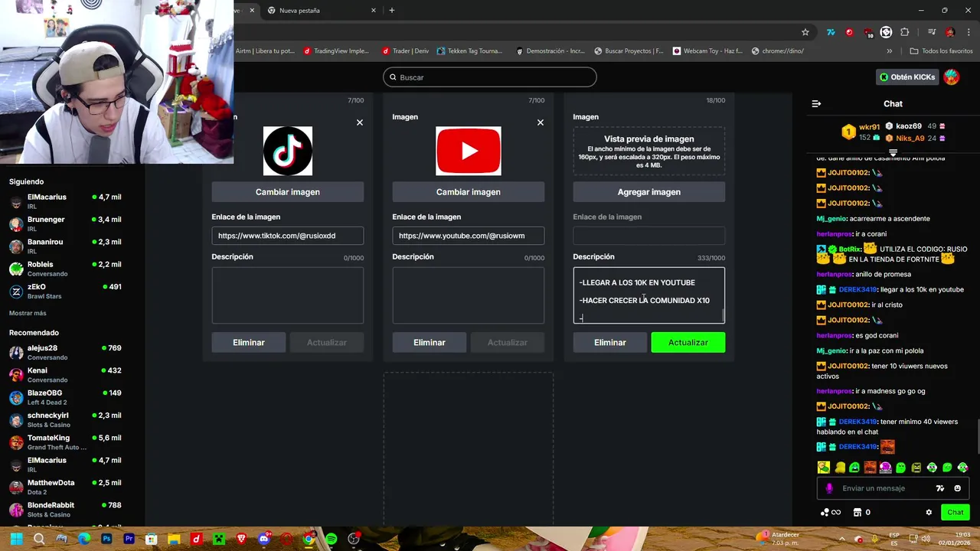Click Eliminar in the TikTok panel

coord(249,343)
